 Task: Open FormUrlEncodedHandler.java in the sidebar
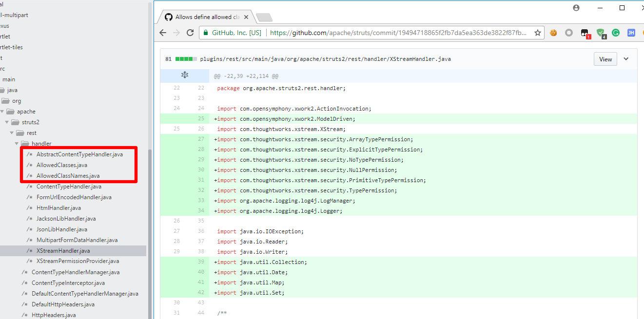click(x=74, y=197)
